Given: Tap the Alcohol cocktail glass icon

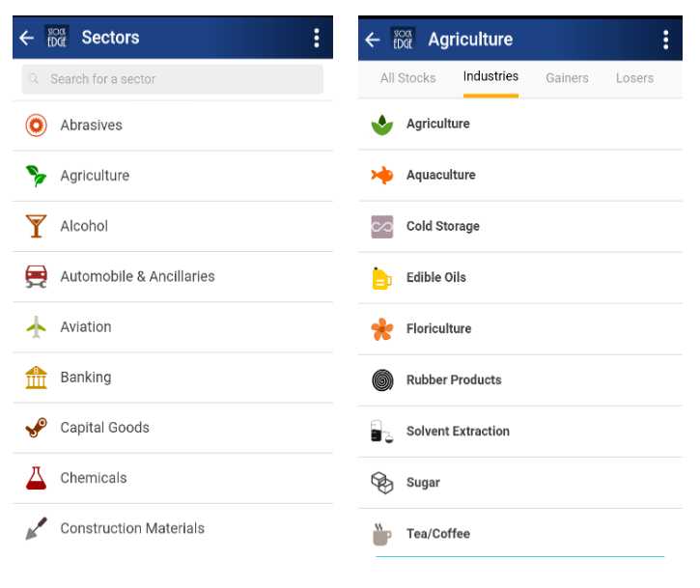Looking at the screenshot, I should (36, 226).
